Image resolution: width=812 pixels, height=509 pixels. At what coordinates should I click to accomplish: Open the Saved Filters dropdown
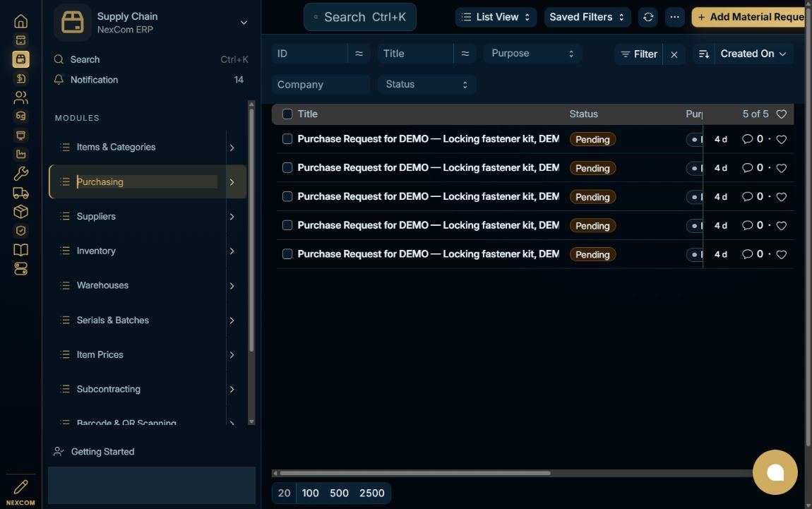coord(587,17)
